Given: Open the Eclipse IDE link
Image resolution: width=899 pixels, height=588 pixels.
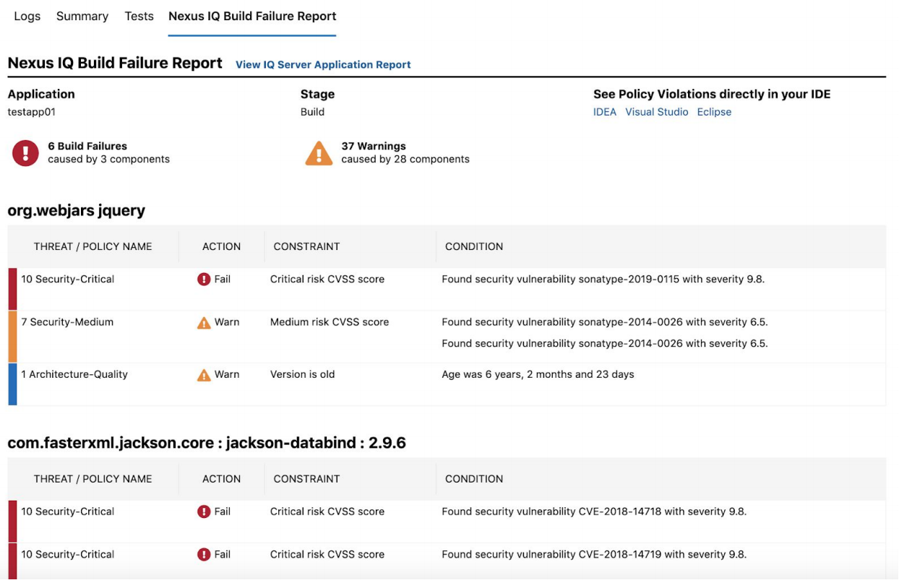Looking at the screenshot, I should [714, 112].
